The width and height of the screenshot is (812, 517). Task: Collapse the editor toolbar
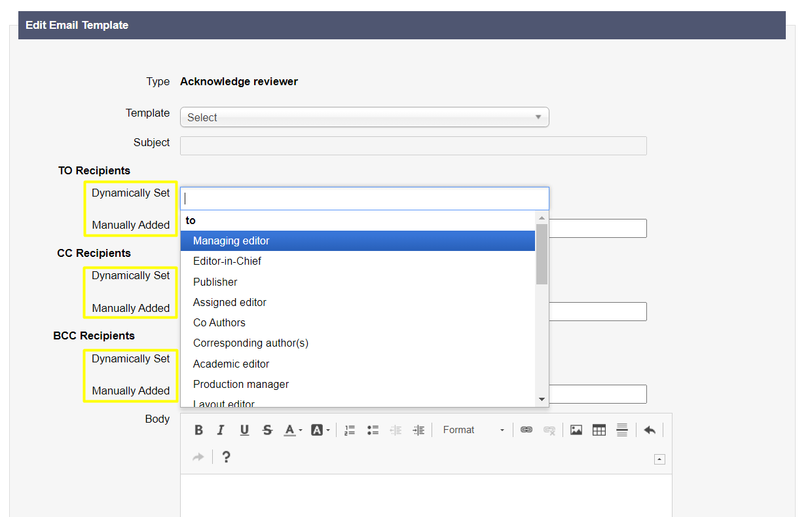(659, 459)
